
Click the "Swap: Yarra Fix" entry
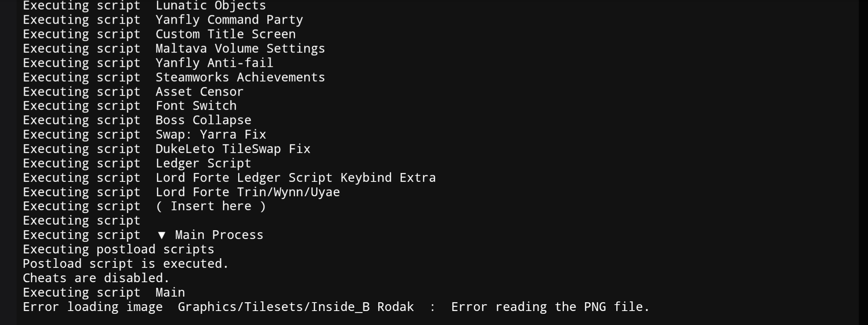coord(210,135)
